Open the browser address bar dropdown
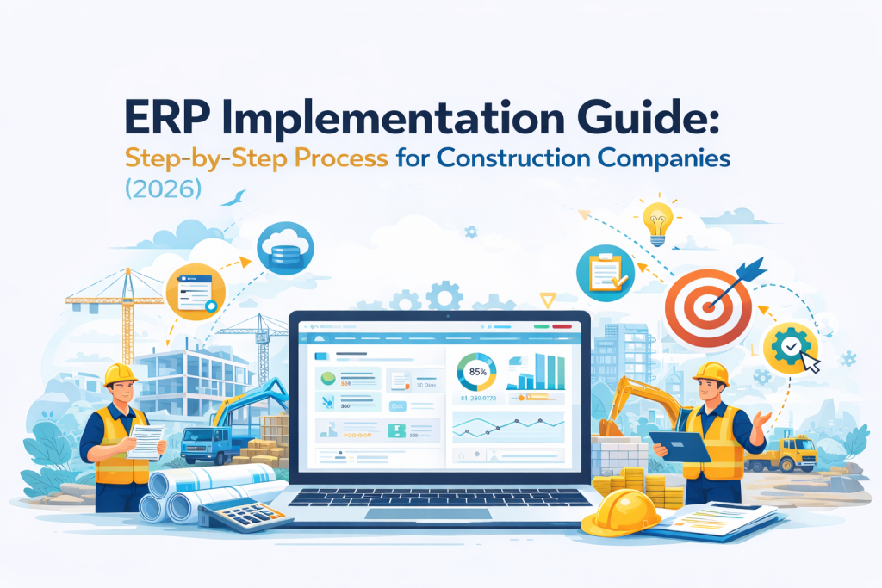882x588 pixels. tap(331, 327)
